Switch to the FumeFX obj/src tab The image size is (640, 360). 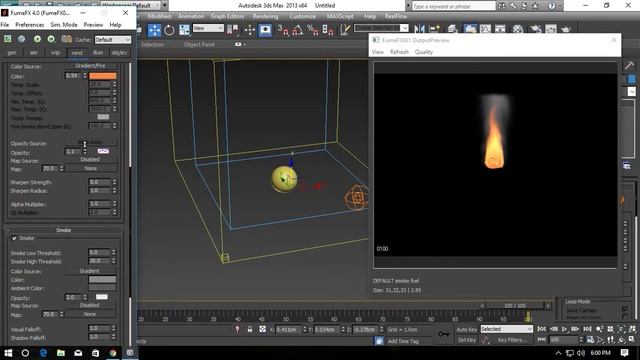coord(120,53)
